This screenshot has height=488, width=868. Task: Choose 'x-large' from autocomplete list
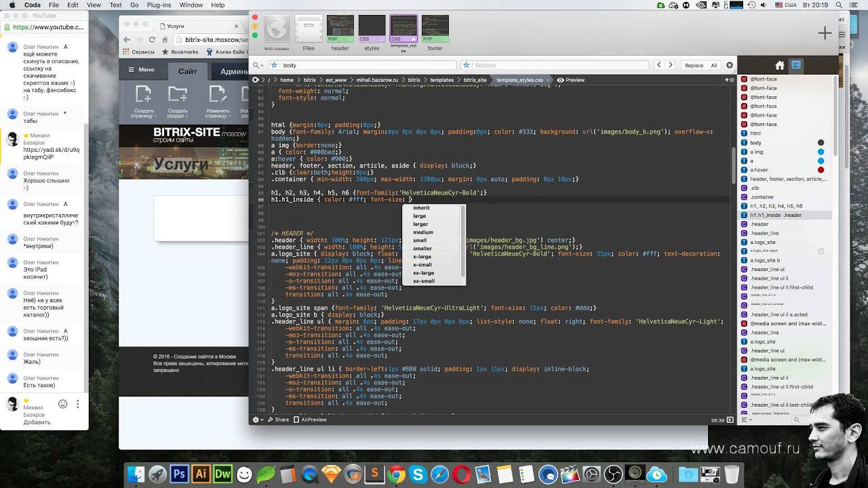tap(422, 257)
